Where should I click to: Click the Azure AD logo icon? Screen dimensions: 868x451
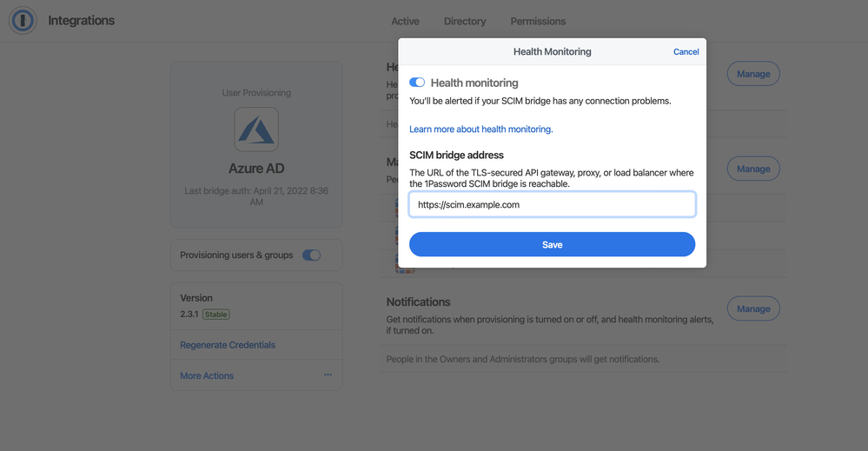[x=256, y=129]
